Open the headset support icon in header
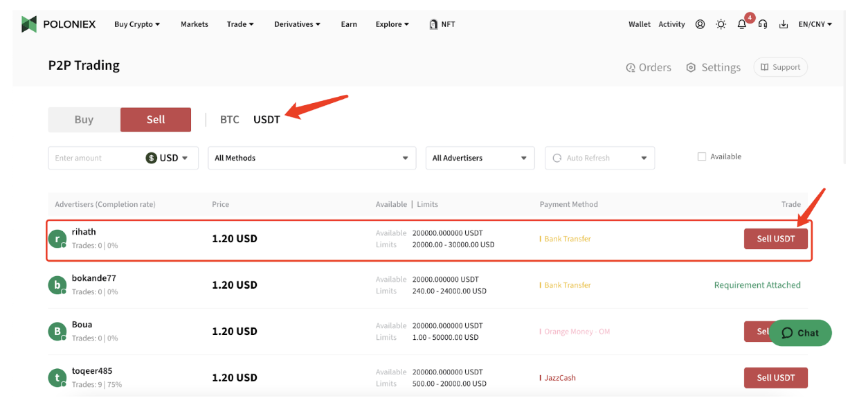 762,24
